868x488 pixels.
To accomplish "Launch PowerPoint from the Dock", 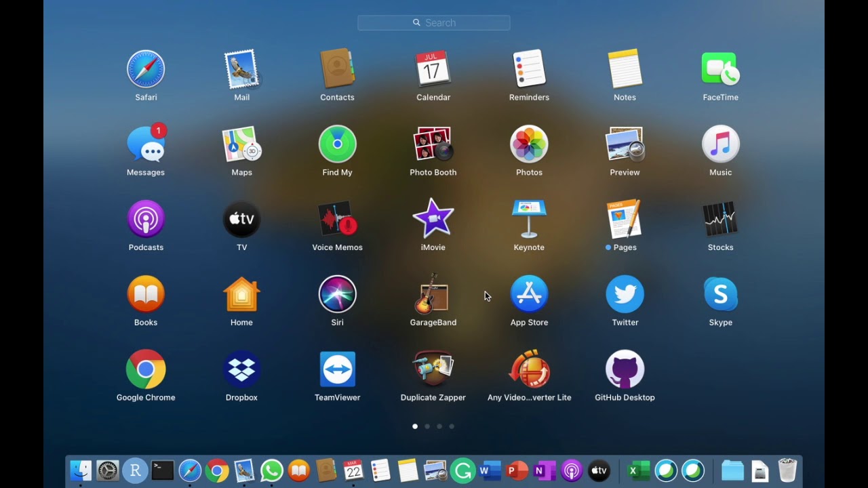I will 517,470.
